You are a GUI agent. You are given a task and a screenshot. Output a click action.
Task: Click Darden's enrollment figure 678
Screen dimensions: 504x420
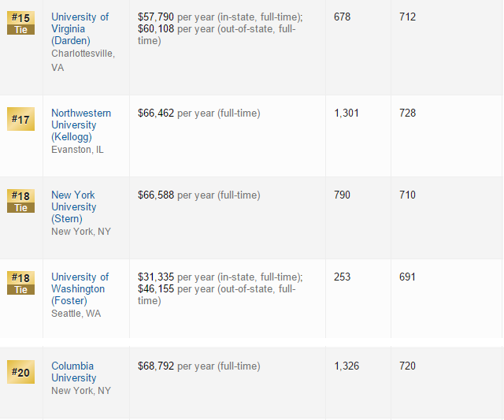point(342,17)
